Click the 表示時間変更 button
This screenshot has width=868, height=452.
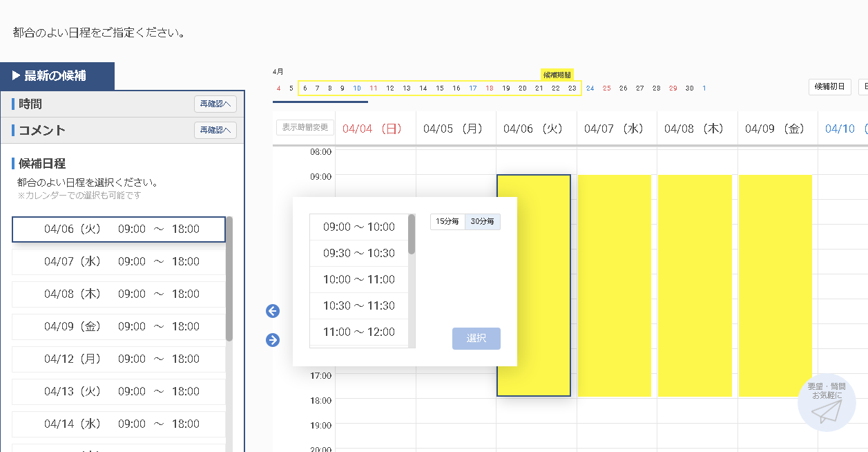coord(305,128)
